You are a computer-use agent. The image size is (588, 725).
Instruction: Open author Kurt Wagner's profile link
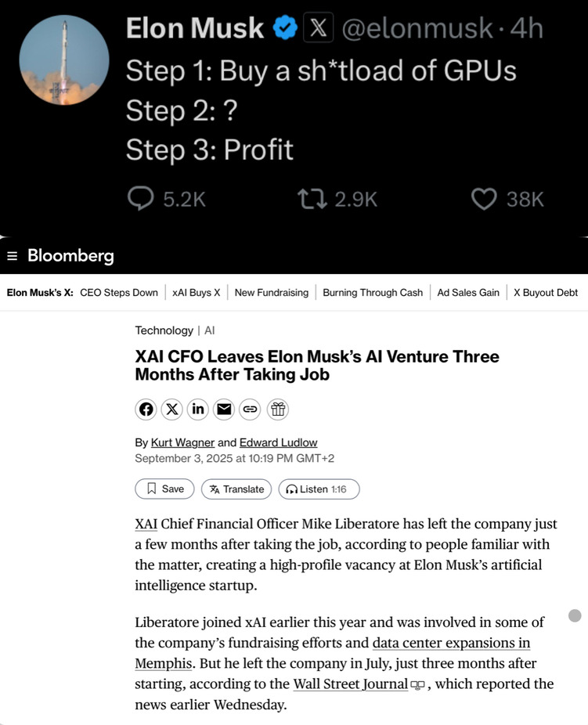pos(182,442)
